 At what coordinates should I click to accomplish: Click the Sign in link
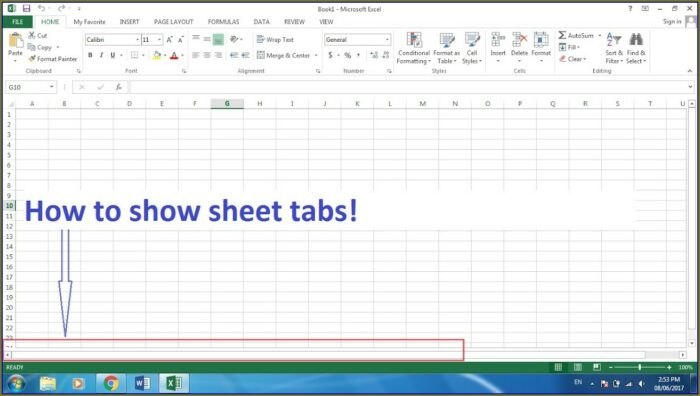(x=672, y=21)
